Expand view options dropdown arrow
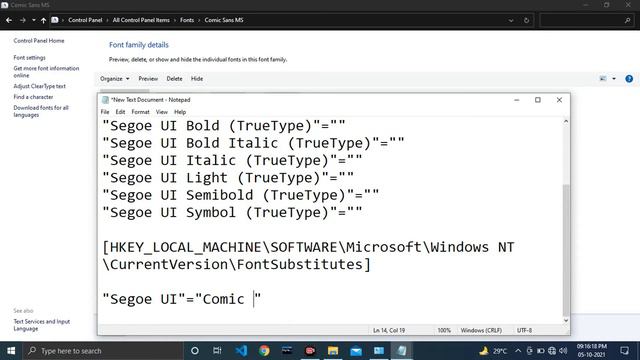The height and width of the screenshot is (360, 640). [614, 79]
